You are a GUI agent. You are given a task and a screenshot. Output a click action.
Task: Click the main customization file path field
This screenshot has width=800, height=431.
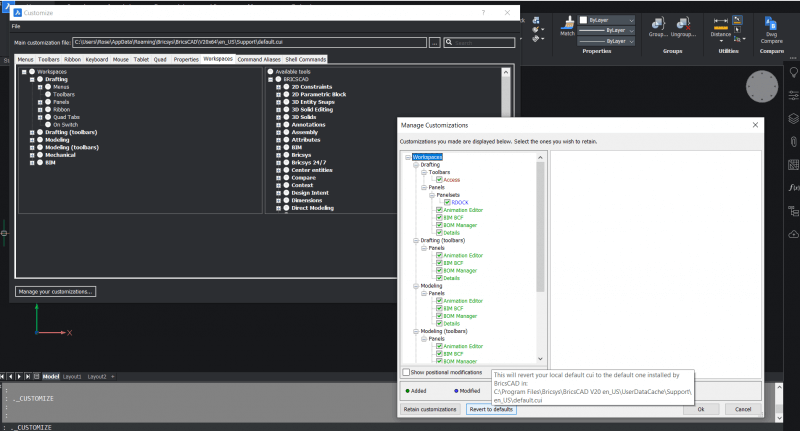coord(249,42)
